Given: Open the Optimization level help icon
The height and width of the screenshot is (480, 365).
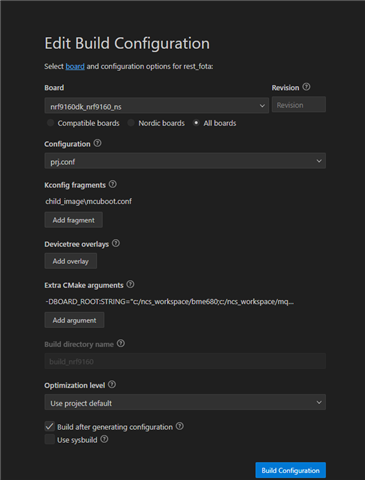Looking at the screenshot, I should point(112,385).
